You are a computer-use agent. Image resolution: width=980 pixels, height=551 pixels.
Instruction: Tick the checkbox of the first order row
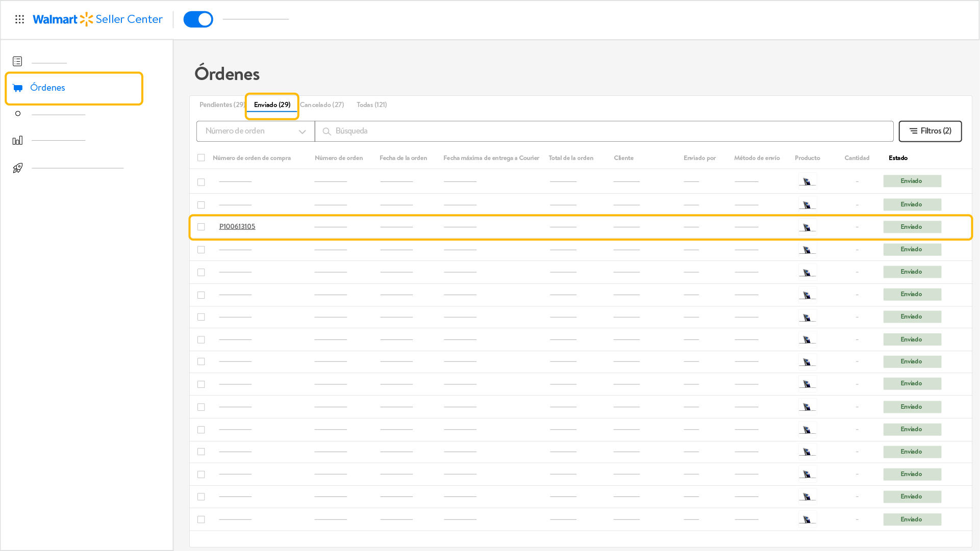point(201,182)
